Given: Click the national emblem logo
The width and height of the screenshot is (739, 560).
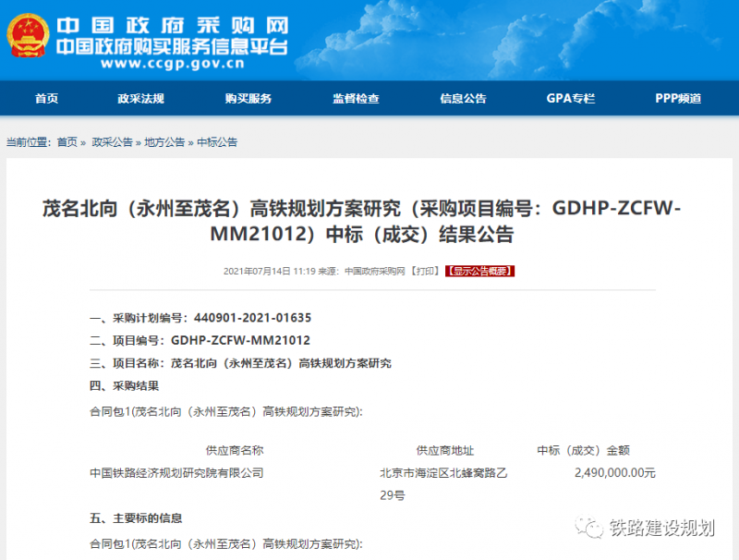Looking at the screenshot, I should pos(28,35).
